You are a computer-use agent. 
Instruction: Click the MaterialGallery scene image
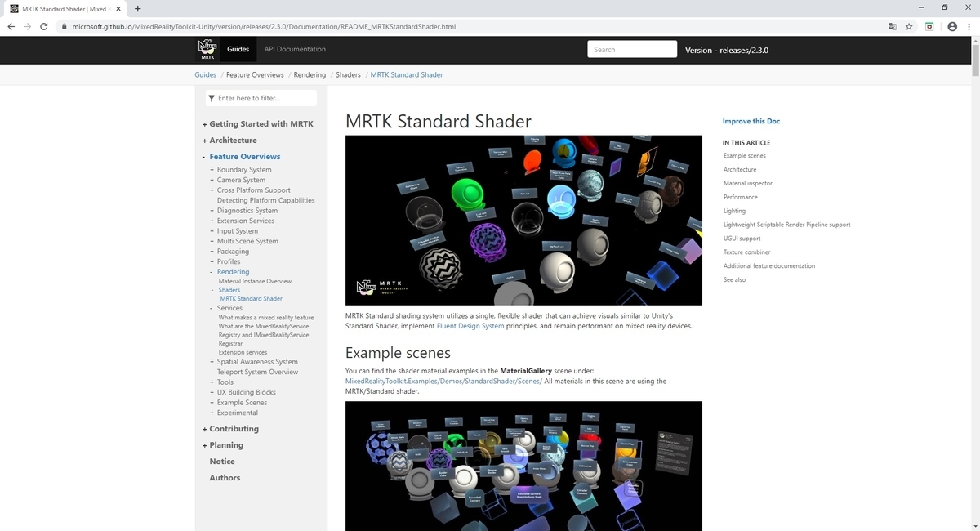[x=523, y=466]
